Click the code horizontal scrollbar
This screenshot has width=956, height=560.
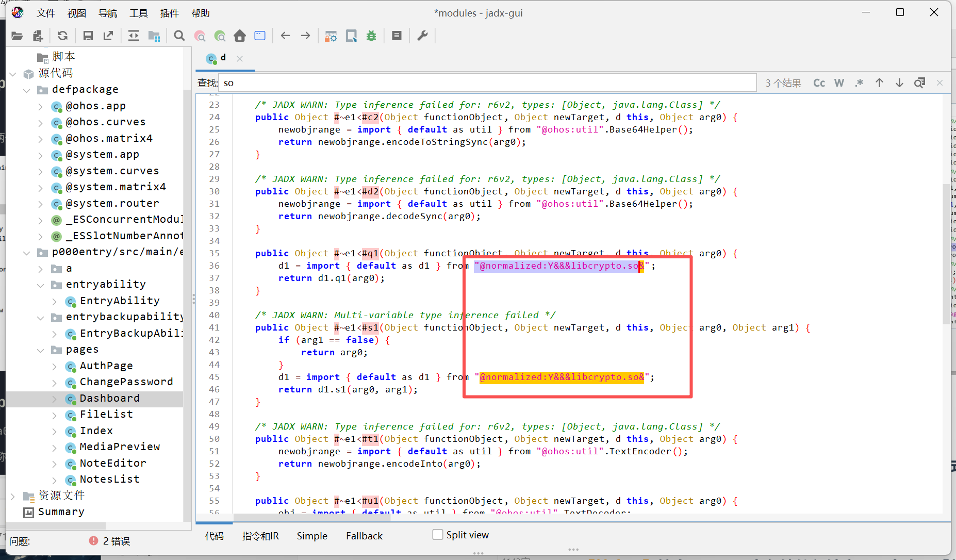coord(311,517)
